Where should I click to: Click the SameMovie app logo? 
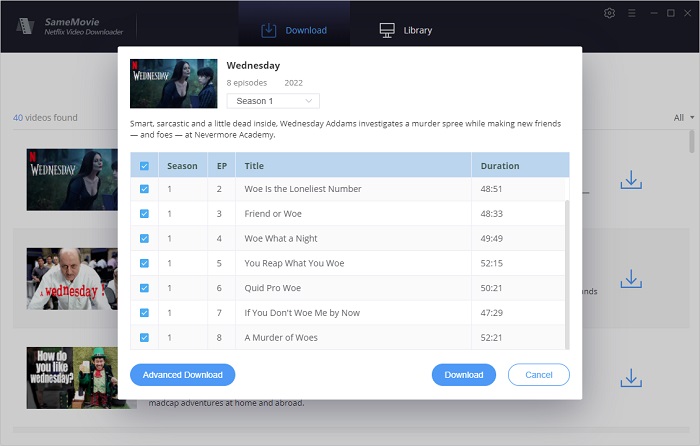[x=26, y=21]
